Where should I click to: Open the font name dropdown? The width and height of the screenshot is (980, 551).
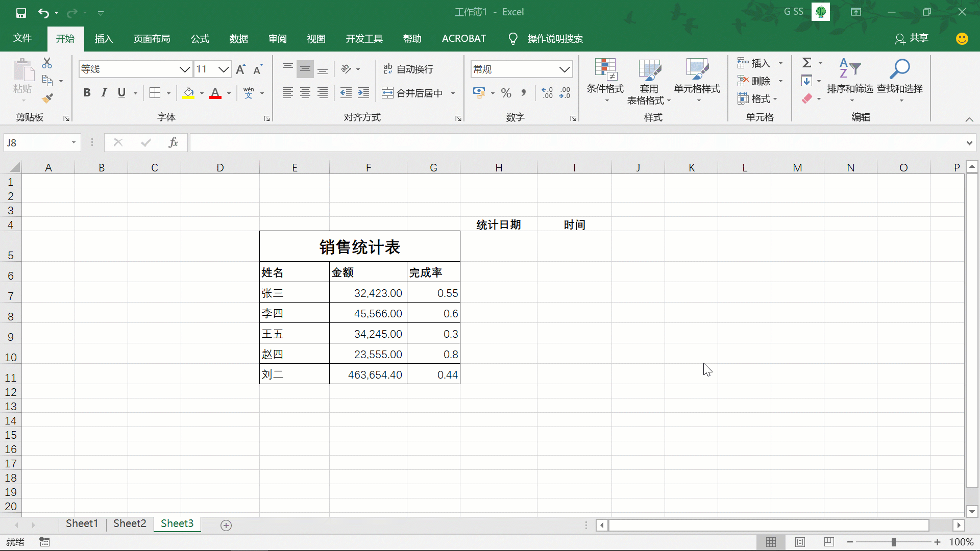(x=184, y=69)
